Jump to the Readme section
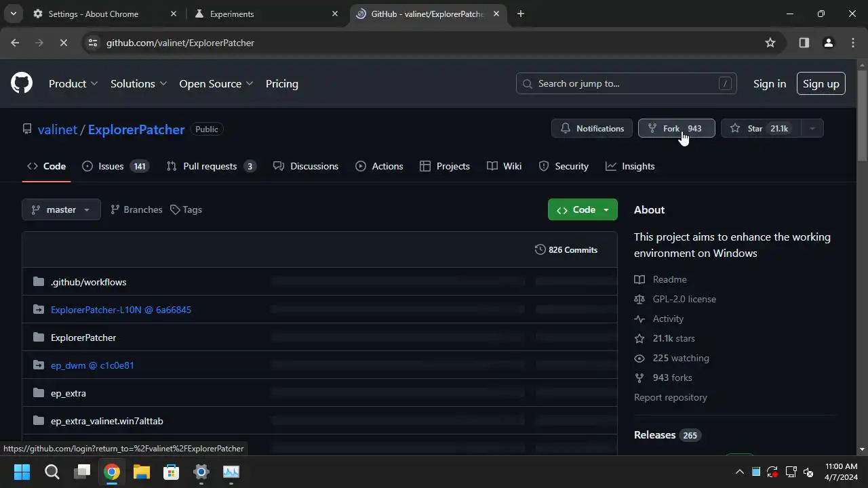868x488 pixels. click(x=660, y=279)
